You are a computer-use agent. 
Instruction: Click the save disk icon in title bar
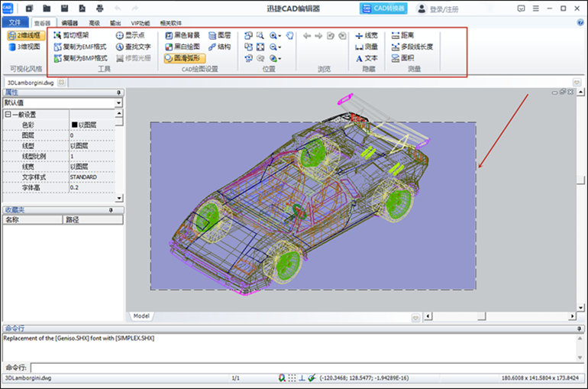(x=64, y=8)
